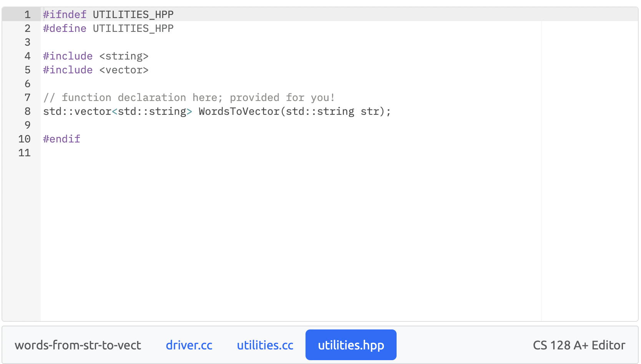Click the #endif directive

click(61, 139)
